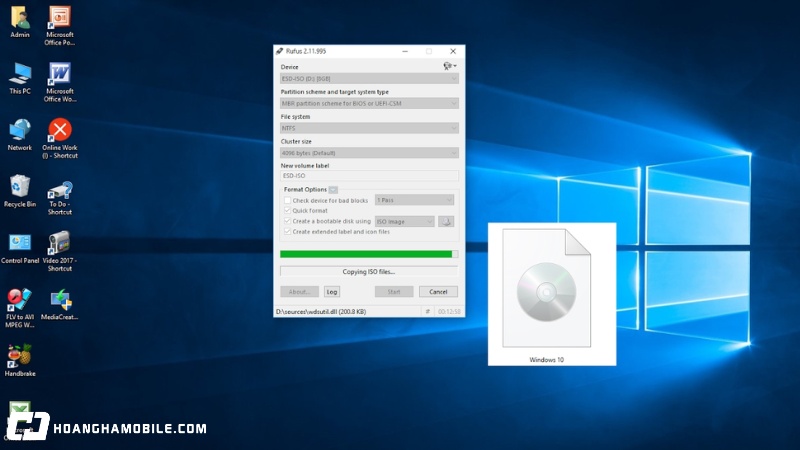The width and height of the screenshot is (800, 450).
Task: Toggle Create extended label and icon files
Action: pos(287,232)
